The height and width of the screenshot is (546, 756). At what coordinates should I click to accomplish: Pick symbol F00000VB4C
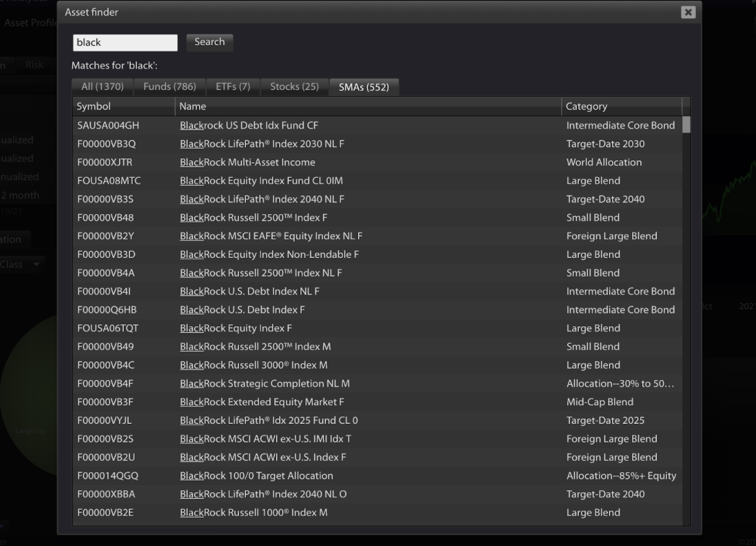coord(106,365)
